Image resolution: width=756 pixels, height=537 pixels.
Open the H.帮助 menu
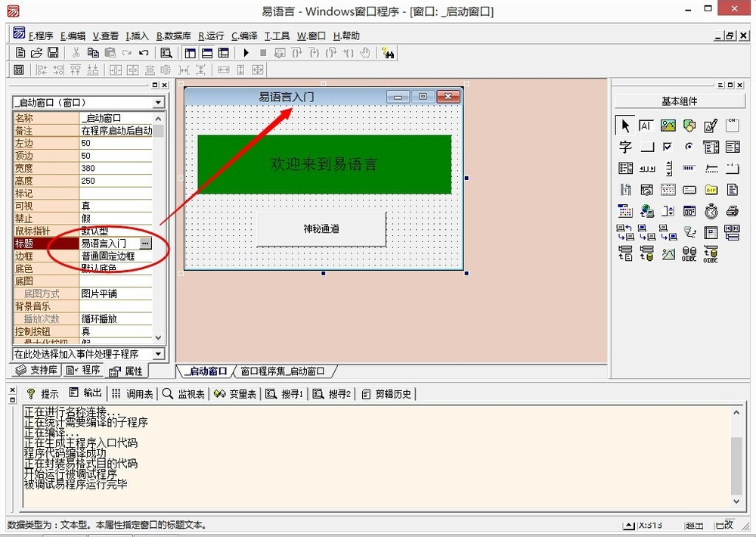point(346,36)
